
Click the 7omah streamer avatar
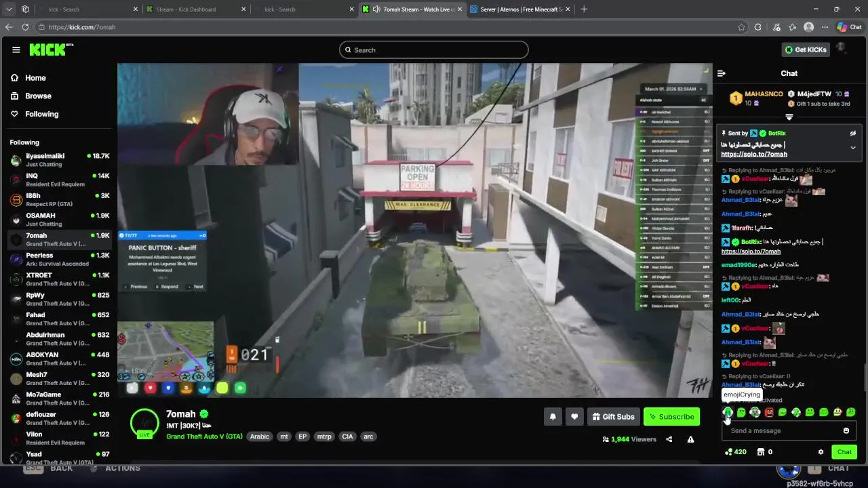144,422
